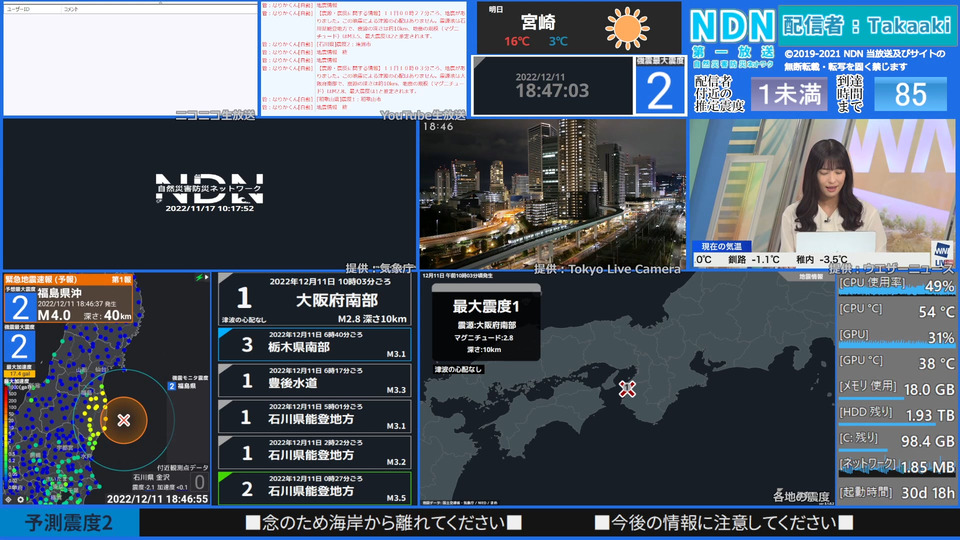Click the 石川県 金沢 observation point label
The height and width of the screenshot is (540, 960).
click(151, 477)
